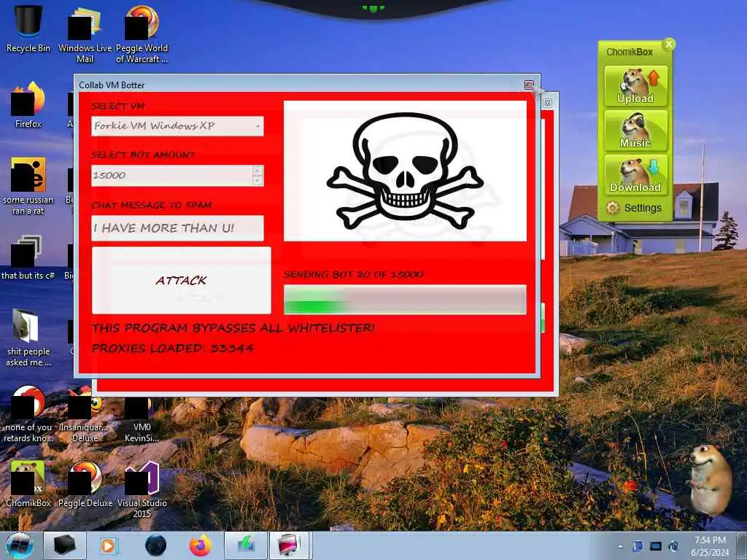The width and height of the screenshot is (747, 560).
Task: Click the chat message to spam field
Action: (177, 228)
